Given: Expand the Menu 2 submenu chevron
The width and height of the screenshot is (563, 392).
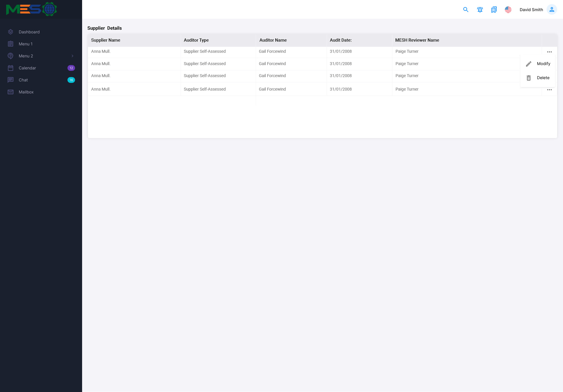Looking at the screenshot, I should pos(72,56).
